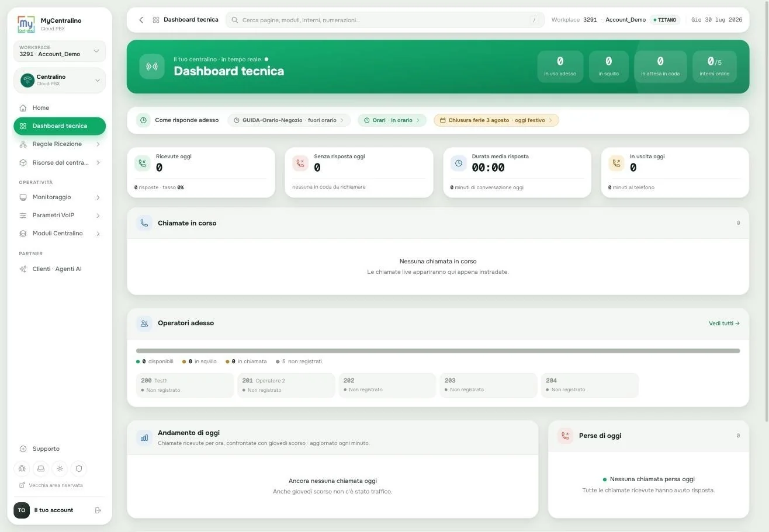Click the logout icon next to account
769x532 pixels.
98,510
